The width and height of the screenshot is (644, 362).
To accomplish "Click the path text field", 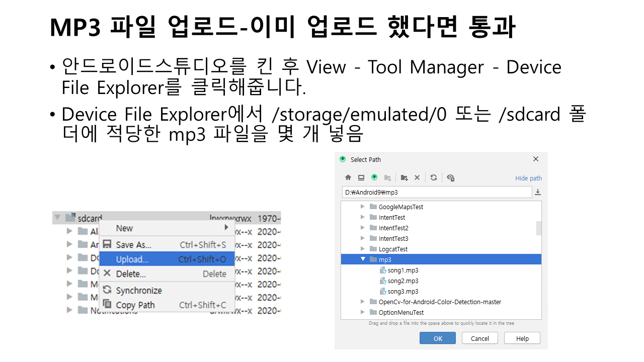I will tap(436, 192).
